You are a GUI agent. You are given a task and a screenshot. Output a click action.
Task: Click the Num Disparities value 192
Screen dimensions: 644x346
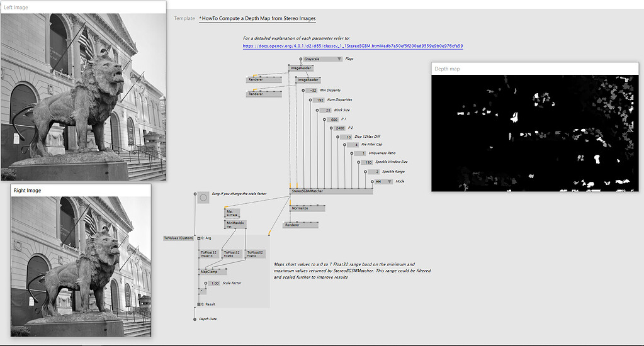tap(319, 100)
